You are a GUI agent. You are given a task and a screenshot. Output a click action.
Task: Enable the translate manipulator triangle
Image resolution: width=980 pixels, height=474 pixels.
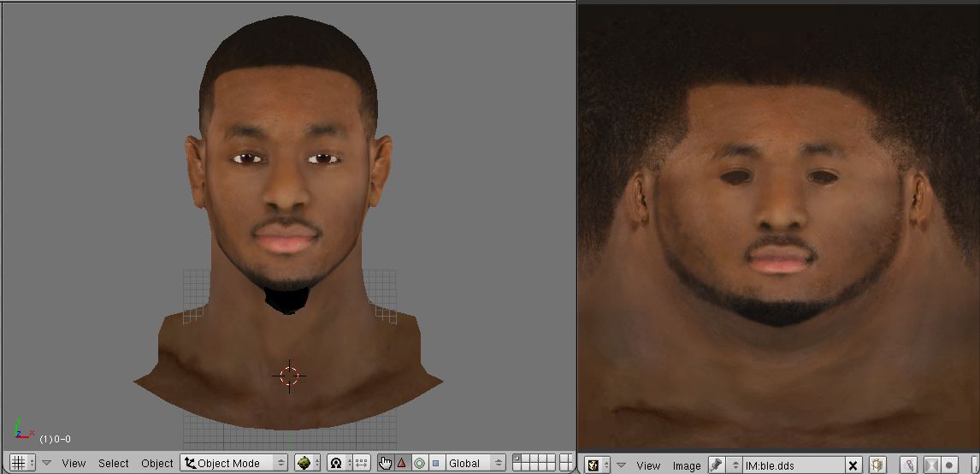(x=401, y=463)
